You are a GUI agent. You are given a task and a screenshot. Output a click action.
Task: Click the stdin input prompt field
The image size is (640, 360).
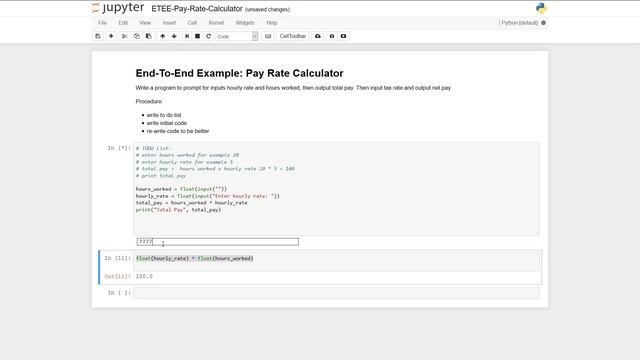coord(218,242)
